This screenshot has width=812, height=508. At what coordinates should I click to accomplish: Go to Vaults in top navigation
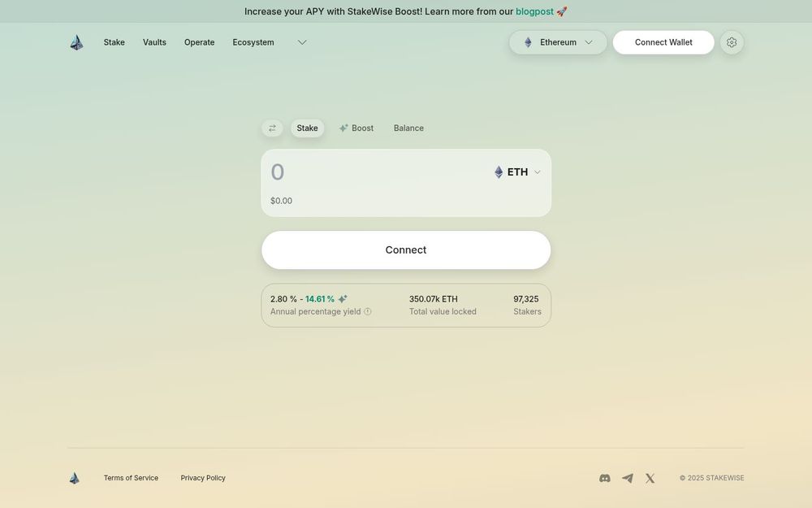[154, 42]
